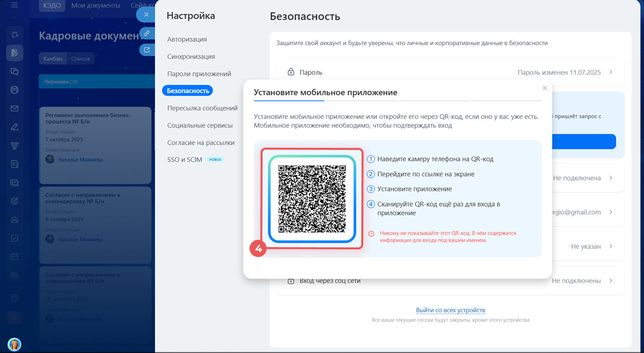
Task: Open the calendar icon in left sidebar
Action: tap(15, 256)
